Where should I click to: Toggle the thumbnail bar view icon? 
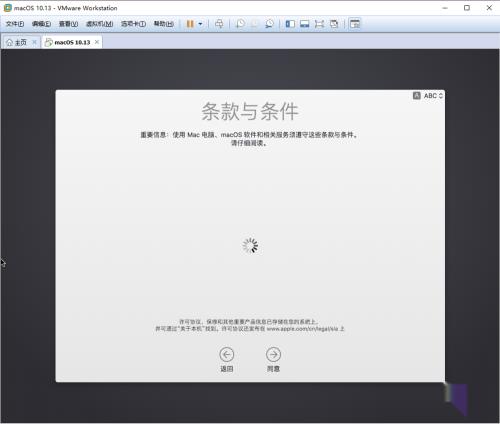pyautogui.click(x=305, y=24)
